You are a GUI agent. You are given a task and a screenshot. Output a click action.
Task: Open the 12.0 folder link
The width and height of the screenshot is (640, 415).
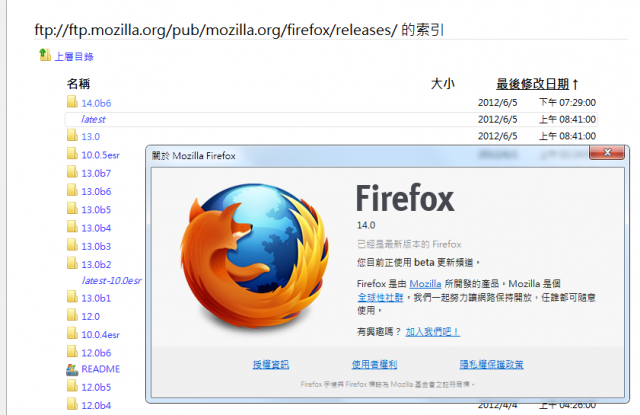(x=90, y=317)
